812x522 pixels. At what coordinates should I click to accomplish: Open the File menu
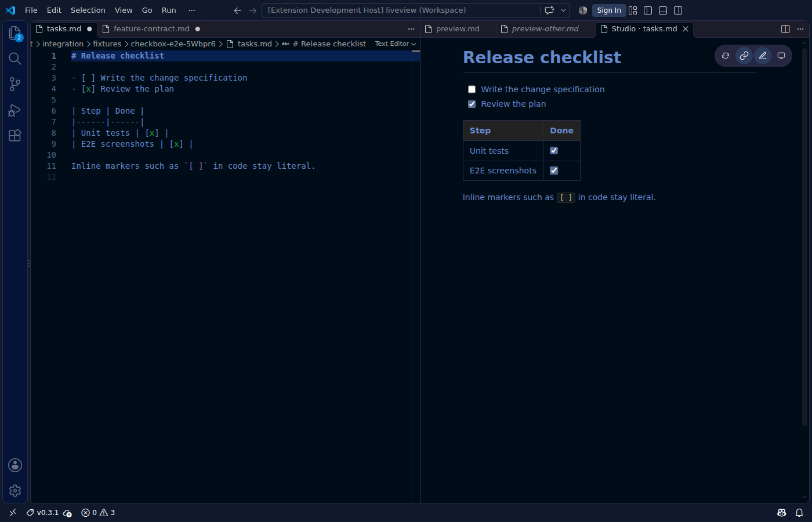(x=31, y=10)
